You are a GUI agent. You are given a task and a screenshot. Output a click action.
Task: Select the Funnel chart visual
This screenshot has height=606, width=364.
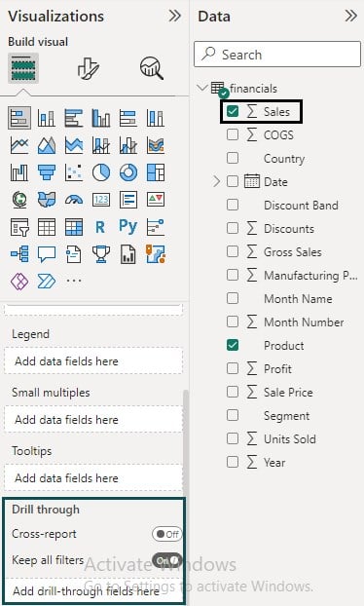[x=47, y=172]
